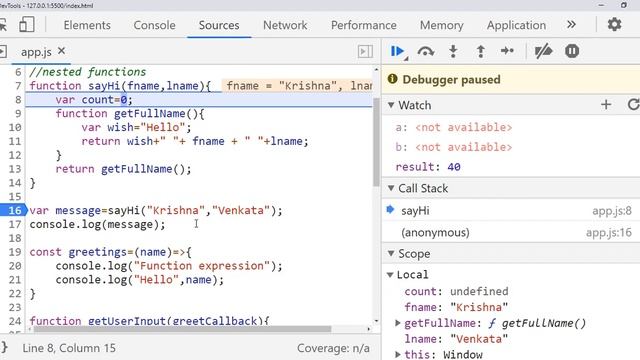Viewport: 640px width, 360px height.
Task: Open the Application tab
Action: pyautogui.click(x=516, y=25)
